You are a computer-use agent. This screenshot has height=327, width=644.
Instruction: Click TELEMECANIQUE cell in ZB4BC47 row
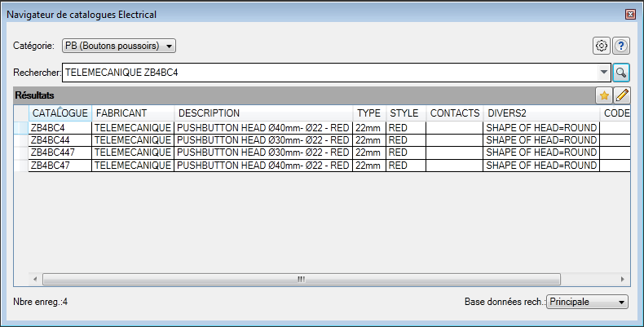tap(133, 166)
